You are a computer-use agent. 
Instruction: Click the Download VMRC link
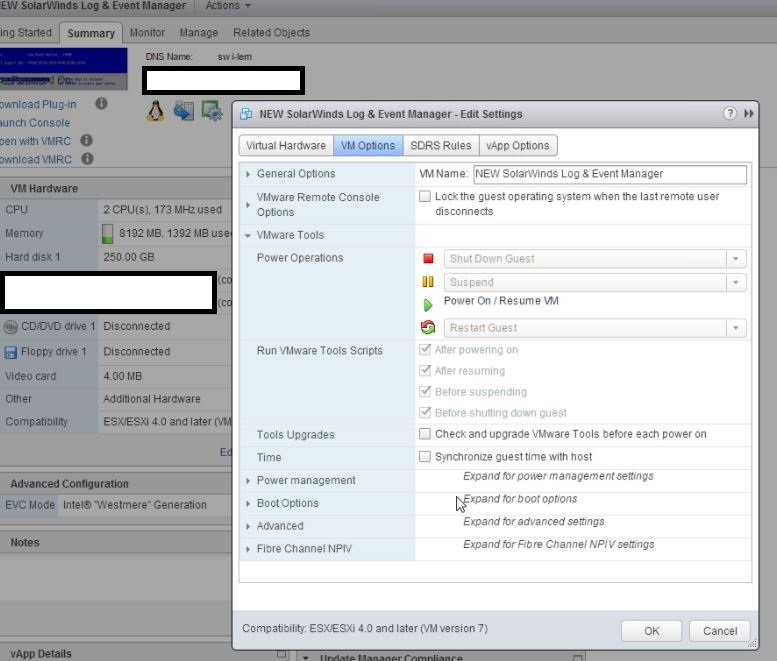coord(36,160)
